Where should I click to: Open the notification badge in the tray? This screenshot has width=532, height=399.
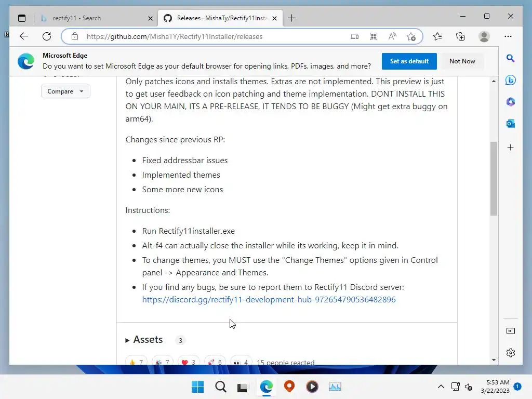pyautogui.click(x=517, y=387)
